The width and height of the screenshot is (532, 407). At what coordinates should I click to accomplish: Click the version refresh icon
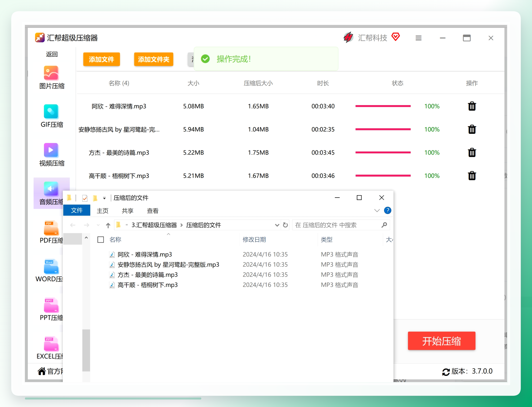[446, 372]
